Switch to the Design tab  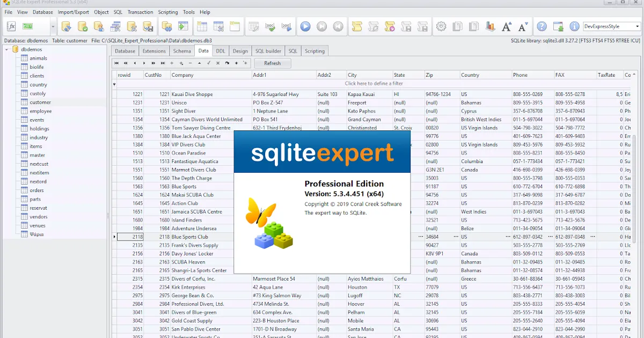(x=240, y=51)
